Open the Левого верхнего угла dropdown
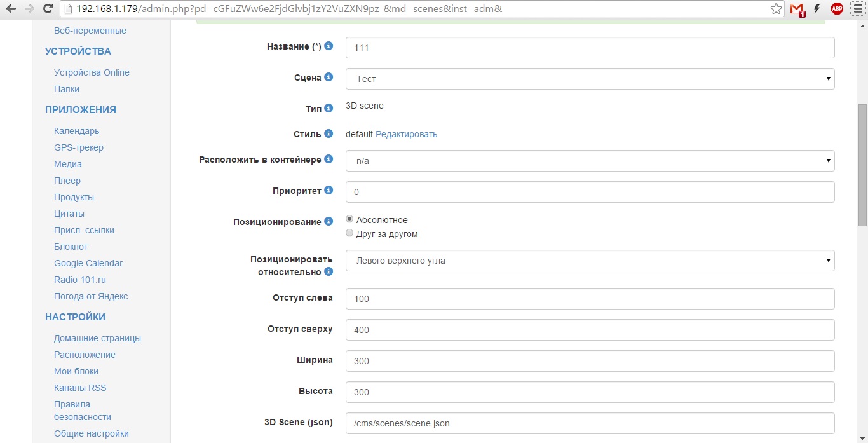Image resolution: width=868 pixels, height=443 pixels. pyautogui.click(x=590, y=261)
